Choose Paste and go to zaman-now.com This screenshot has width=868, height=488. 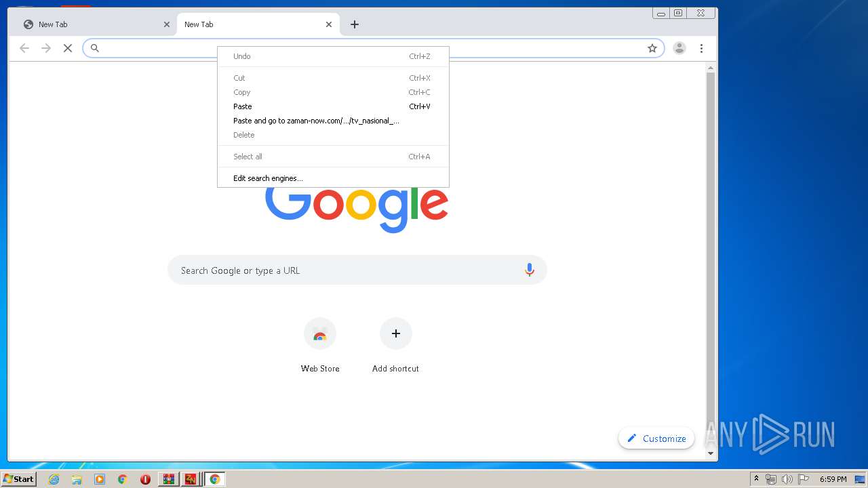tap(333, 121)
